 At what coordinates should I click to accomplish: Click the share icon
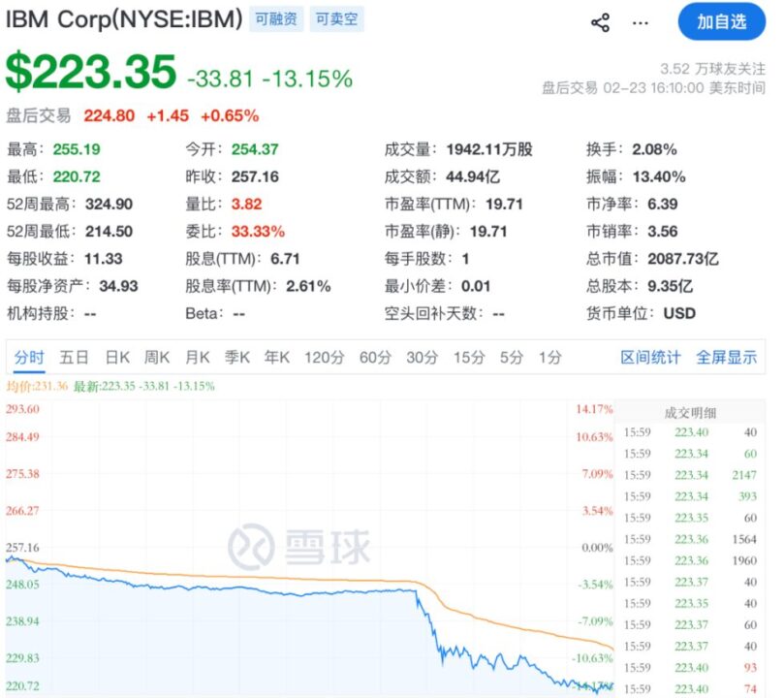pos(600,22)
